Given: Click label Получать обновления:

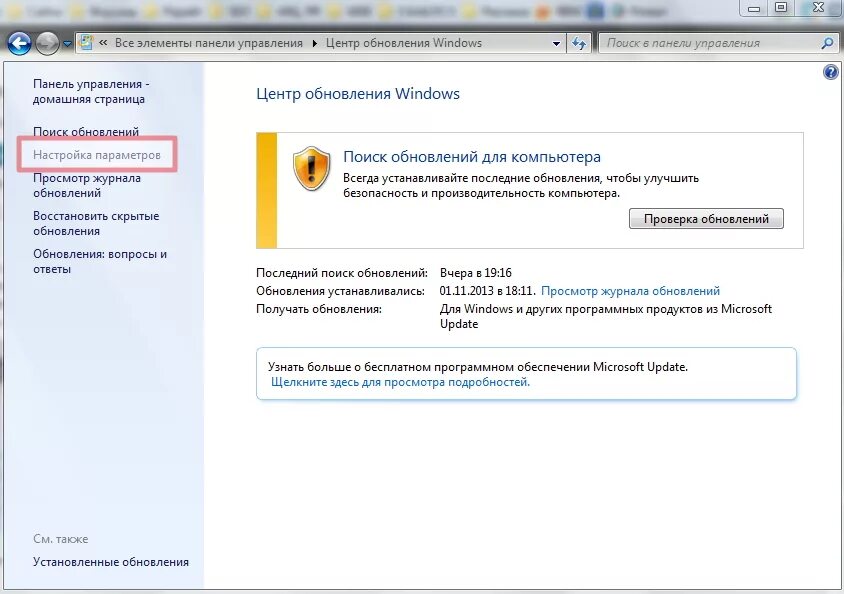Looking at the screenshot, I should click(319, 309).
